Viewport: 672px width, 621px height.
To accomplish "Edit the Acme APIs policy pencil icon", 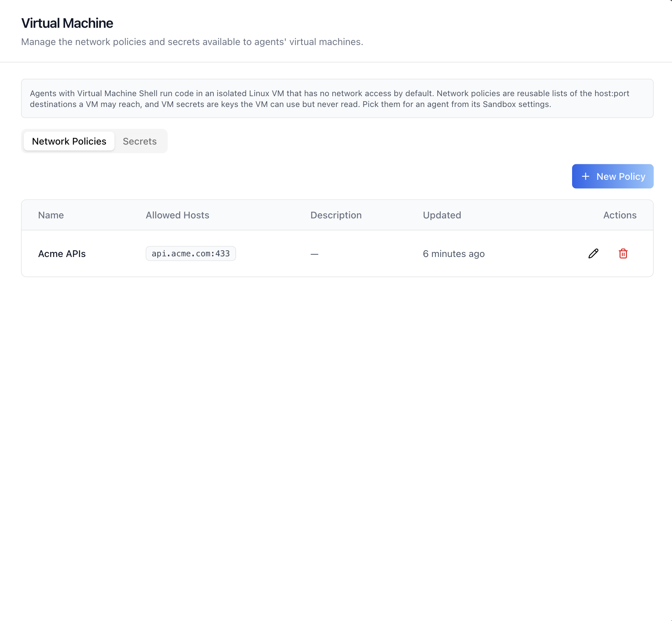I will [x=593, y=254].
